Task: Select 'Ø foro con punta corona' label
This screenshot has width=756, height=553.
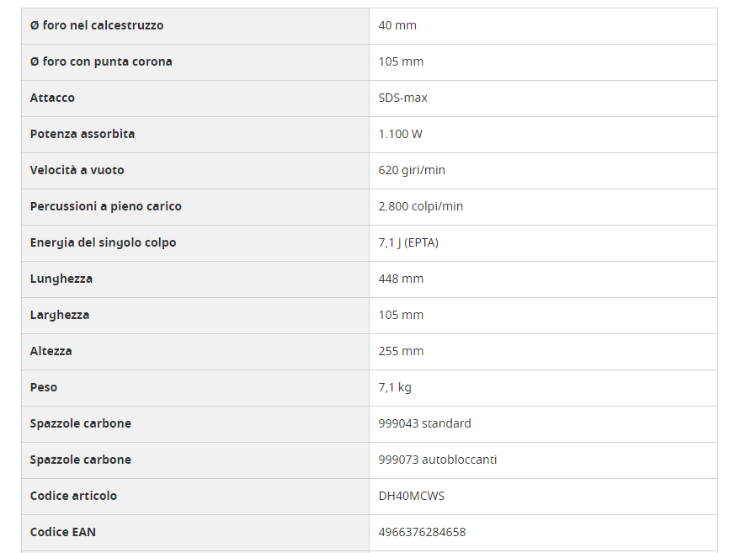Action: point(101,61)
